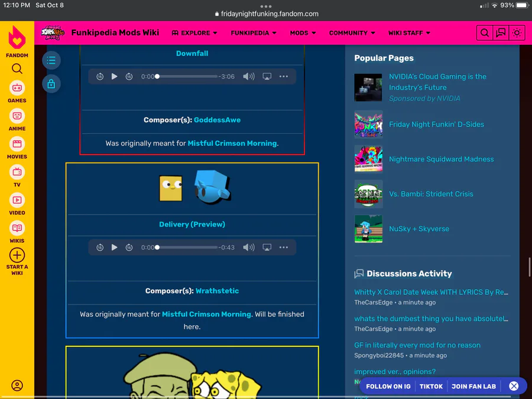Open Games section in sidebar
This screenshot has width=532, height=399.
(17, 92)
